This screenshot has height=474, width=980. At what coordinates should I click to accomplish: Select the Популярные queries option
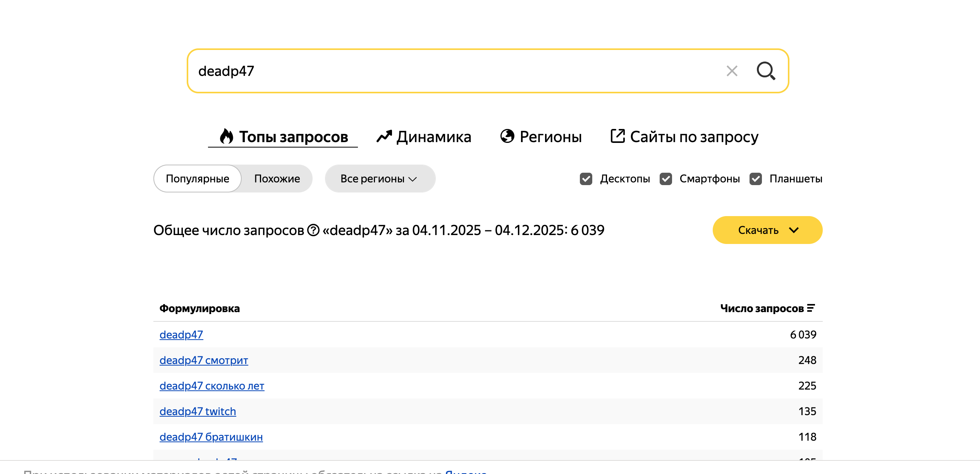tap(198, 179)
